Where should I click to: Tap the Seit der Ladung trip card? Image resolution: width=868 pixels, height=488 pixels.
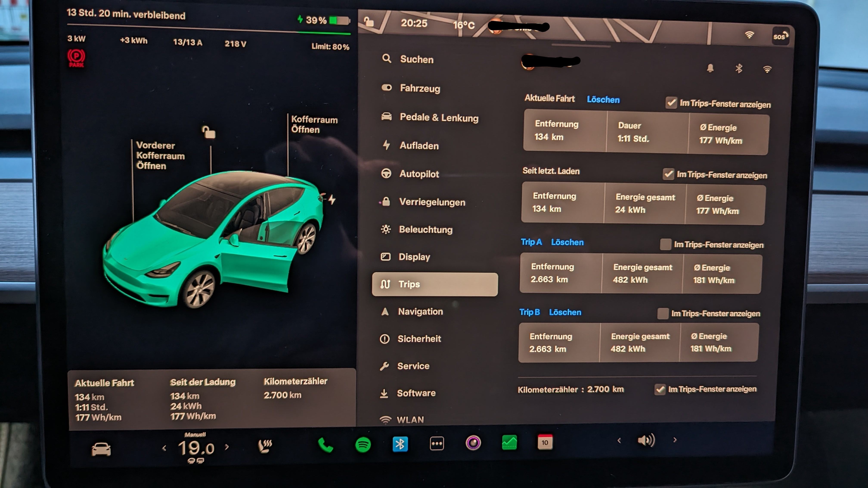[203, 399]
